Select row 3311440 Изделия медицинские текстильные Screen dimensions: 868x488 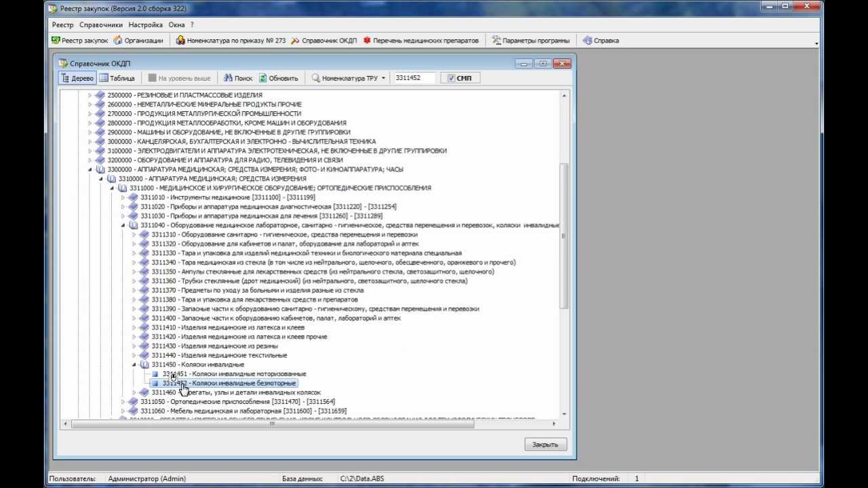219,355
